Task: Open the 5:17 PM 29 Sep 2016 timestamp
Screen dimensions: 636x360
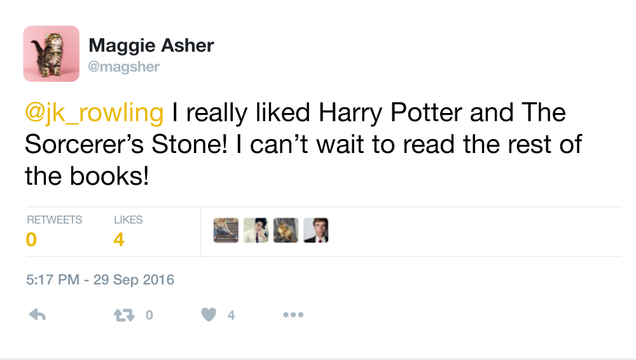Action: [x=100, y=280]
